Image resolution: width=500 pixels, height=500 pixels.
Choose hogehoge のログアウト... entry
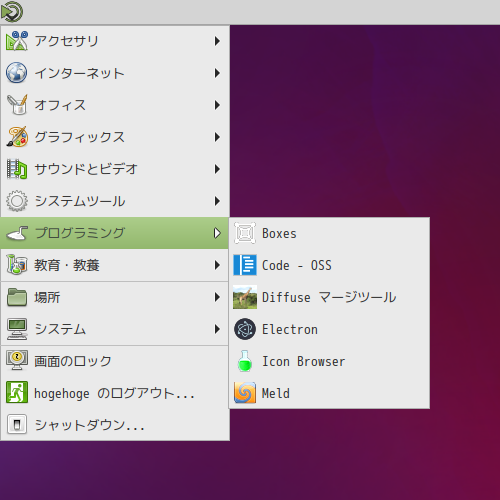[x=115, y=393]
